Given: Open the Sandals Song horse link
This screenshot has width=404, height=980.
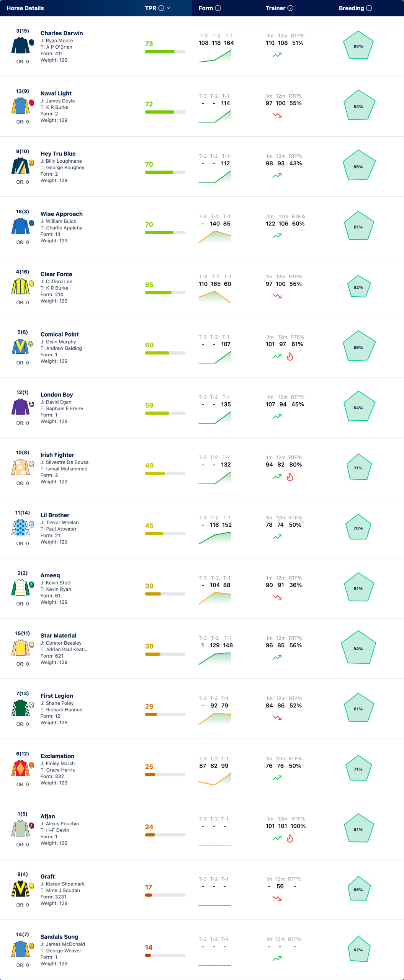Looking at the screenshot, I should point(59,936).
